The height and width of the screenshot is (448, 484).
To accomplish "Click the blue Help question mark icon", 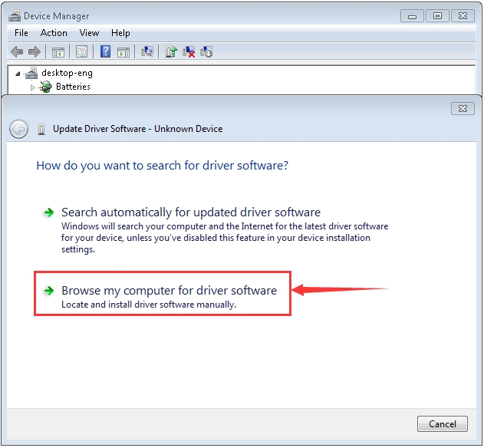I will pyautogui.click(x=105, y=51).
